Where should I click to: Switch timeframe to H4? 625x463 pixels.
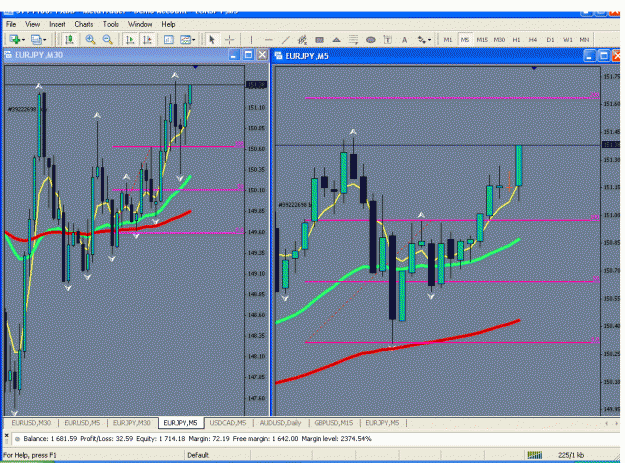pyautogui.click(x=533, y=39)
